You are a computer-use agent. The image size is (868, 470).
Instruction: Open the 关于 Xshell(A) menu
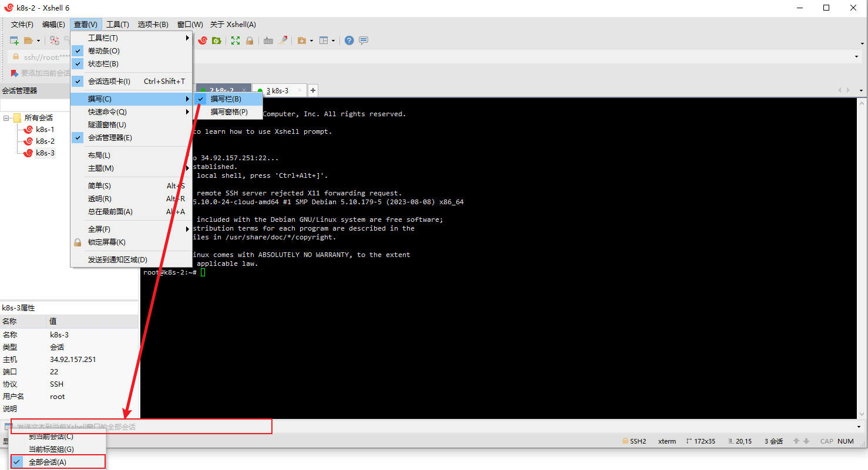(233, 24)
